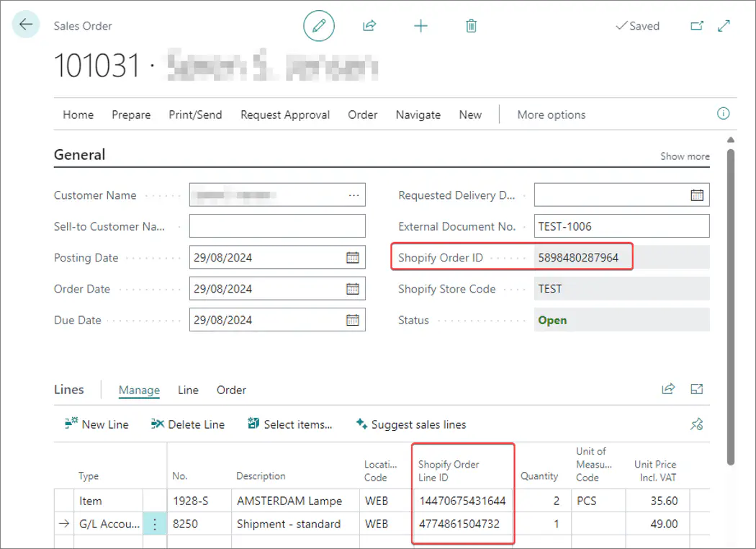Image resolution: width=756 pixels, height=549 pixels.
Task: Switch to Manage tab in Lines
Action: click(x=139, y=390)
